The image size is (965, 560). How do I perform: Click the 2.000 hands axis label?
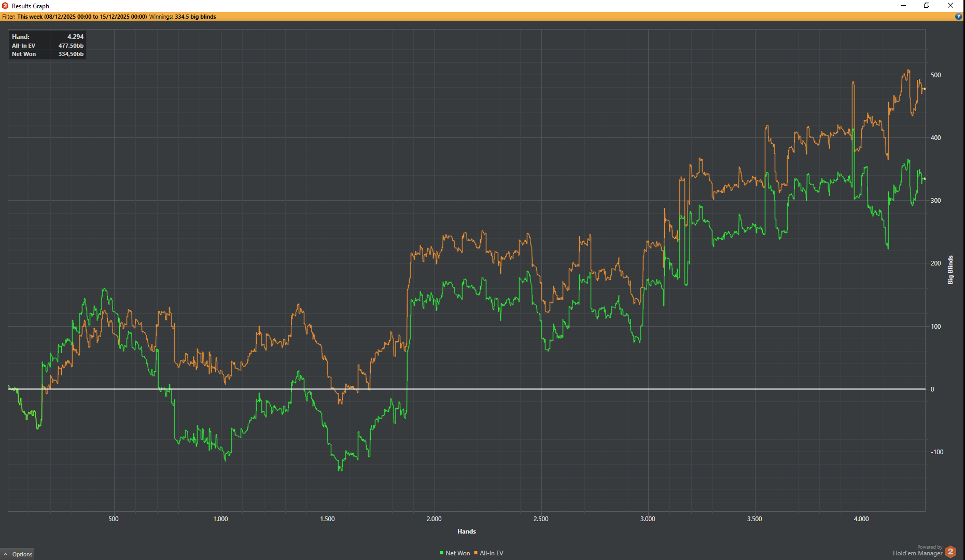(434, 519)
